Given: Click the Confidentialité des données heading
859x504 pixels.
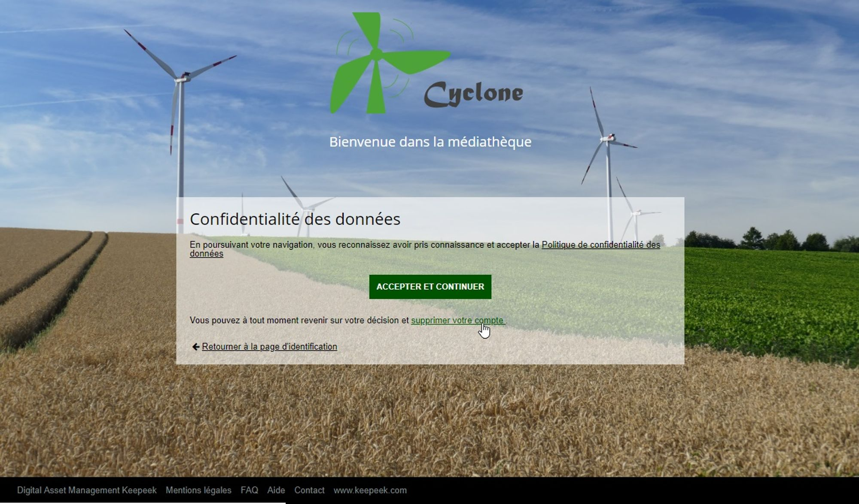Looking at the screenshot, I should coord(295,219).
